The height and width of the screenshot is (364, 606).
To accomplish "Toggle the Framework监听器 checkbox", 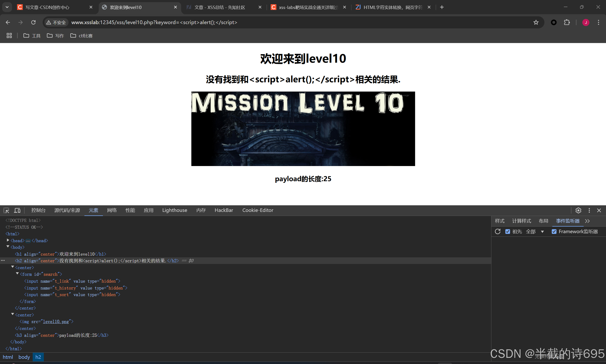I will click(554, 232).
